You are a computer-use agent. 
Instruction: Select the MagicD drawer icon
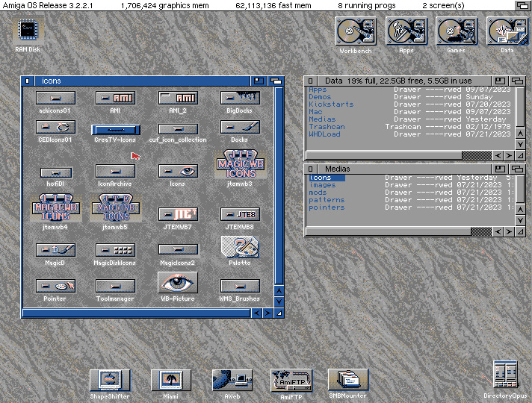click(x=55, y=251)
